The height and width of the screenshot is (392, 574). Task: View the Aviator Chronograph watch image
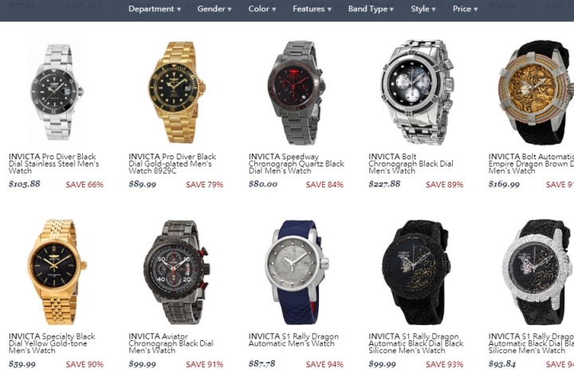point(177,272)
